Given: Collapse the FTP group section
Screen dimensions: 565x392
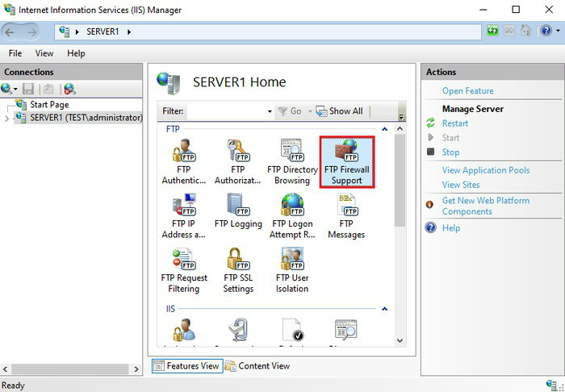Looking at the screenshot, I should click(x=384, y=129).
